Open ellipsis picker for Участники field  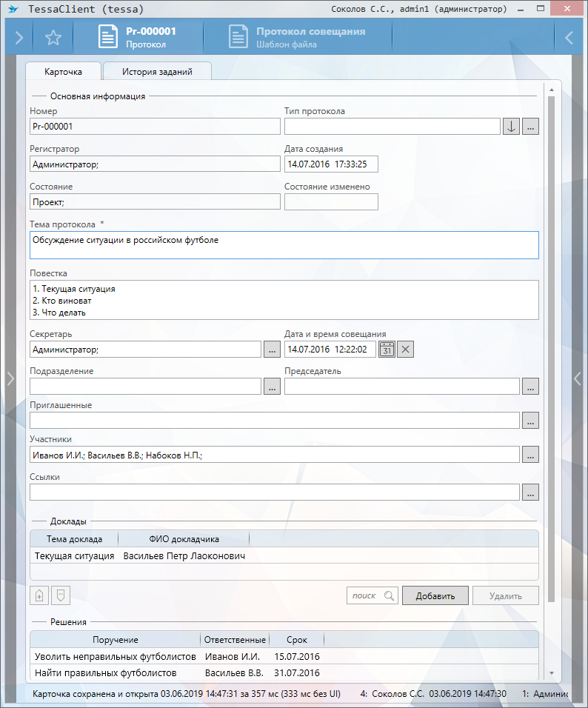pos(529,455)
